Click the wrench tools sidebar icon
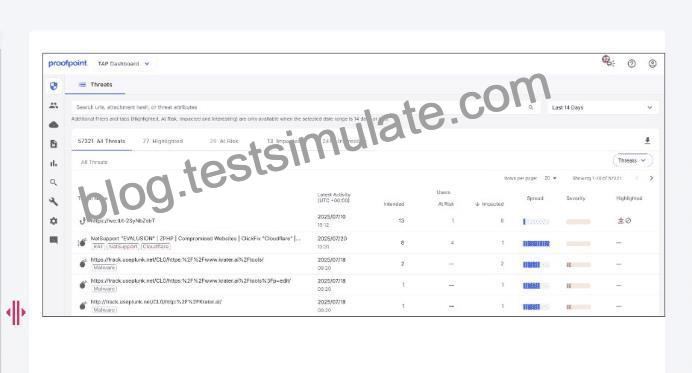The width and height of the screenshot is (692, 373). click(53, 202)
